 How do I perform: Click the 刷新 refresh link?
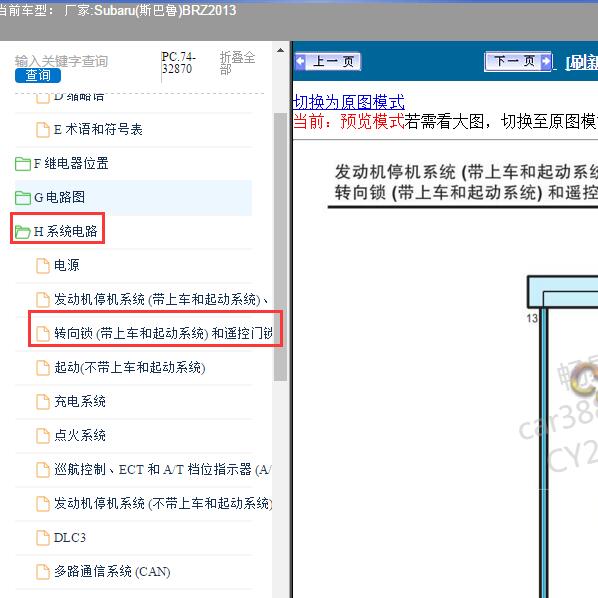point(582,63)
